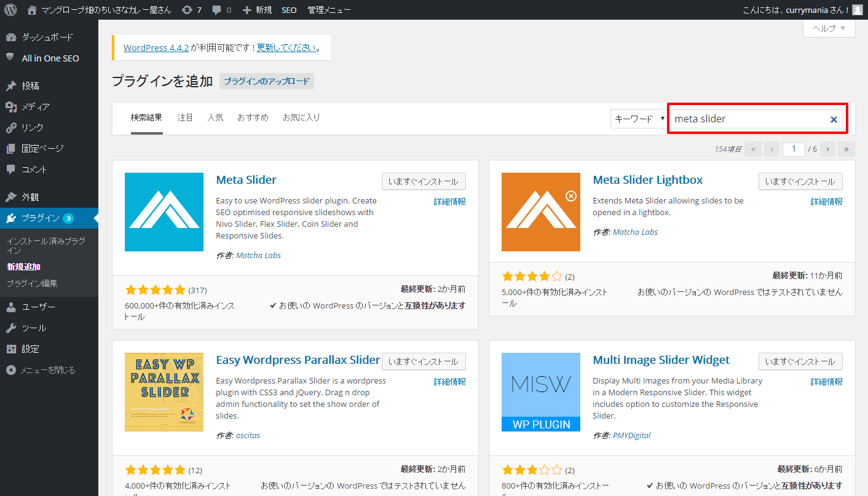Open 管理メニュー in admin bar
The image size is (868, 496).
329,10
